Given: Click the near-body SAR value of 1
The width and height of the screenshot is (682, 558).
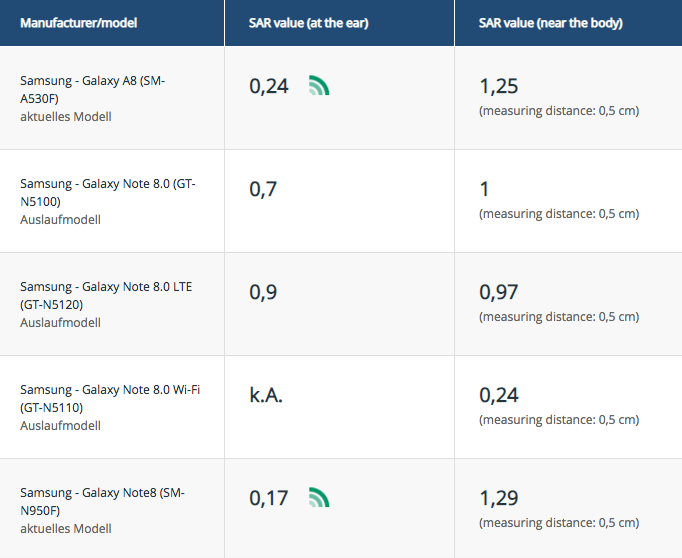Looking at the screenshot, I should [485, 189].
